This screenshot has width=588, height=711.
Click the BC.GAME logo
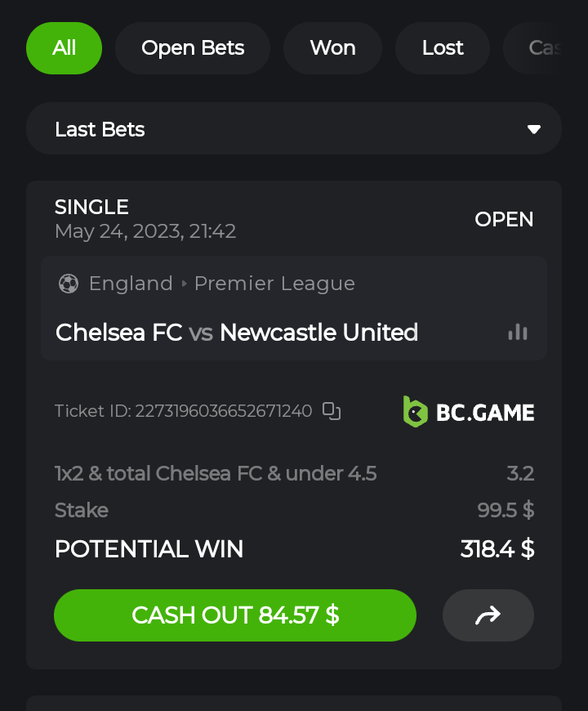tap(469, 412)
